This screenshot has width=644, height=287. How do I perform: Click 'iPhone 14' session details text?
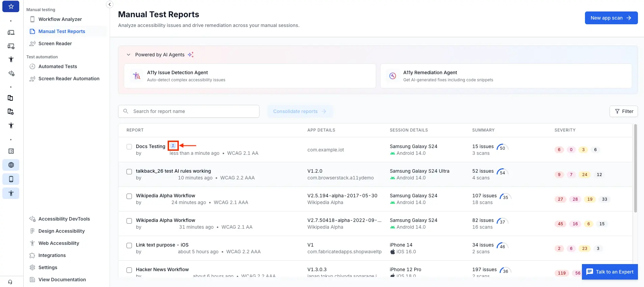[401, 245]
